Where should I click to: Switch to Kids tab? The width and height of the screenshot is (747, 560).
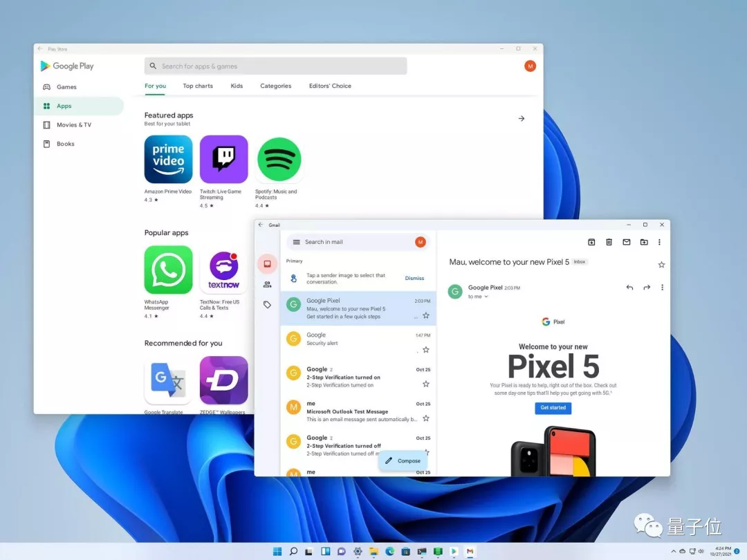[x=237, y=86]
